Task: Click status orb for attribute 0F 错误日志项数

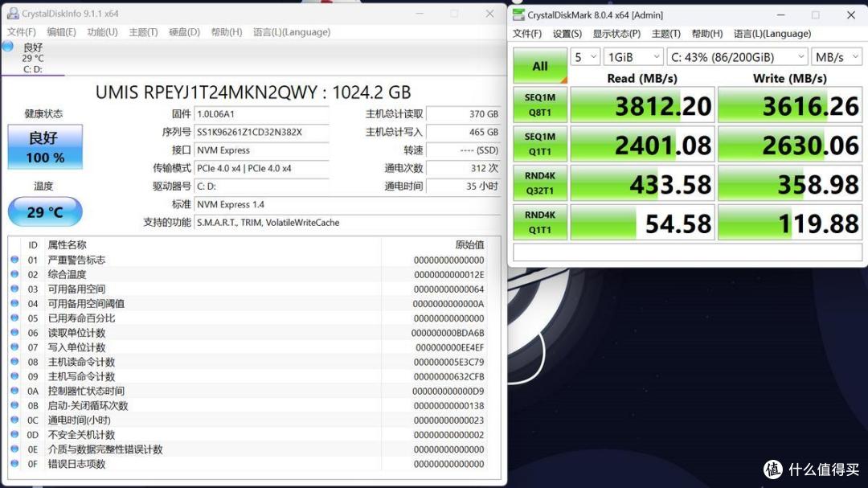Action: pyautogui.click(x=14, y=464)
